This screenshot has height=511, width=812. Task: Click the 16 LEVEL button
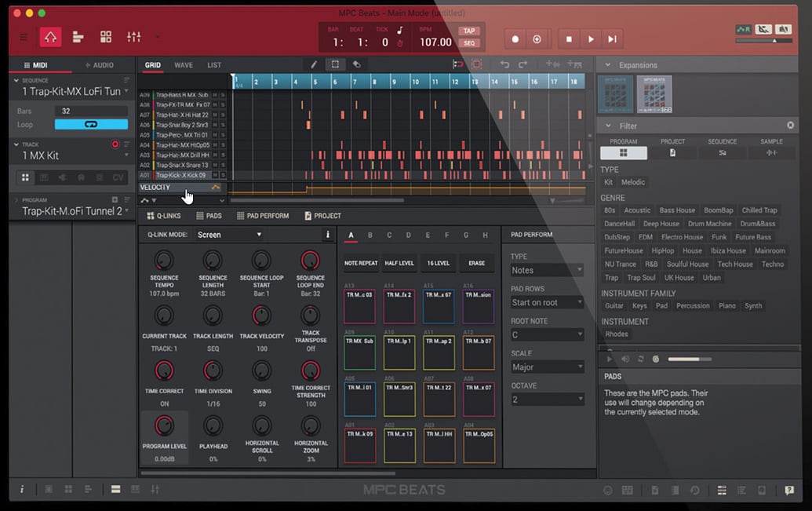[x=438, y=263]
